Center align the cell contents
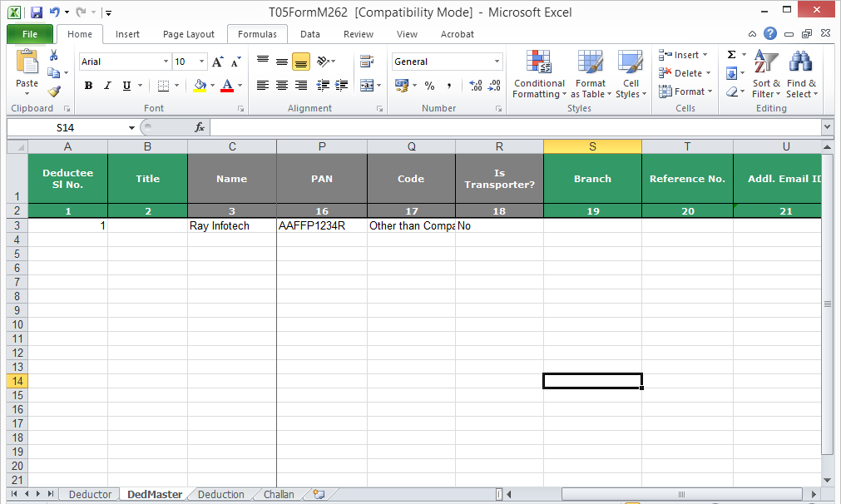The image size is (841, 504). 281,86
